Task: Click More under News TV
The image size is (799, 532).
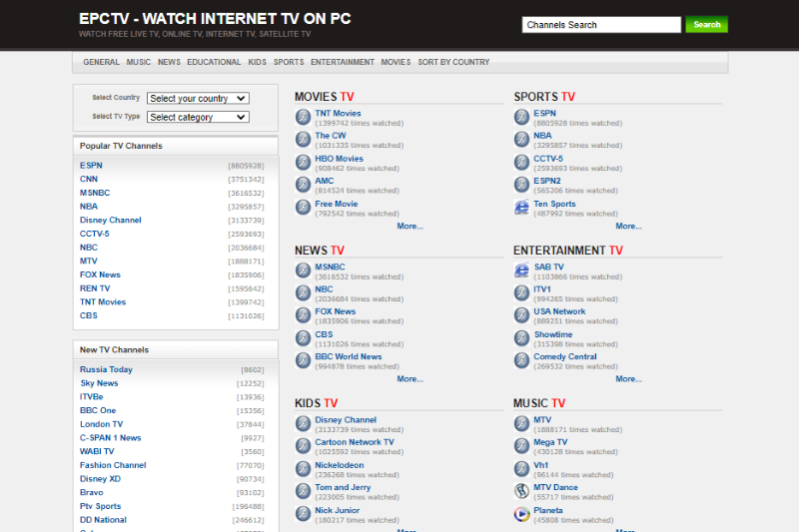Action: pos(410,378)
